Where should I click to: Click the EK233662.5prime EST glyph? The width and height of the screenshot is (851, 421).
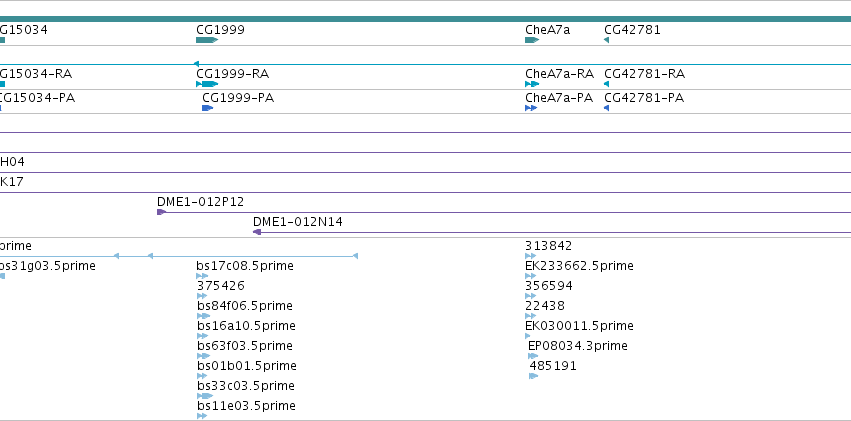[x=530, y=276]
